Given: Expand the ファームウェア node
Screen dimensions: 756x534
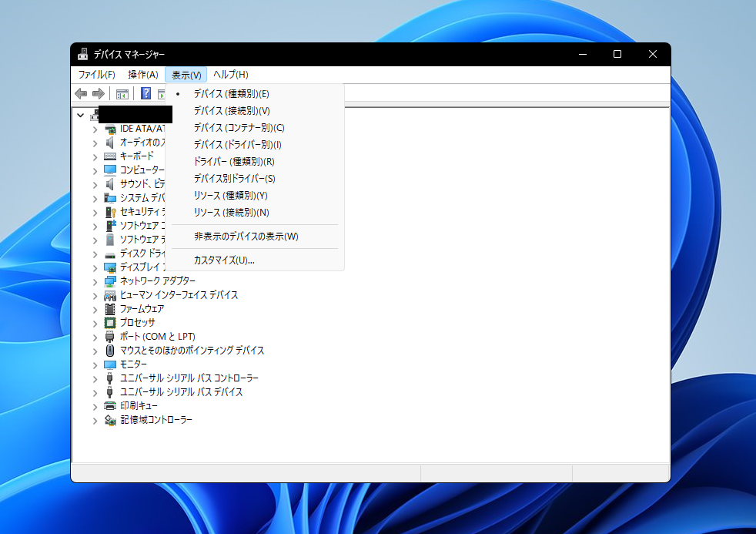Looking at the screenshot, I should (x=95, y=310).
